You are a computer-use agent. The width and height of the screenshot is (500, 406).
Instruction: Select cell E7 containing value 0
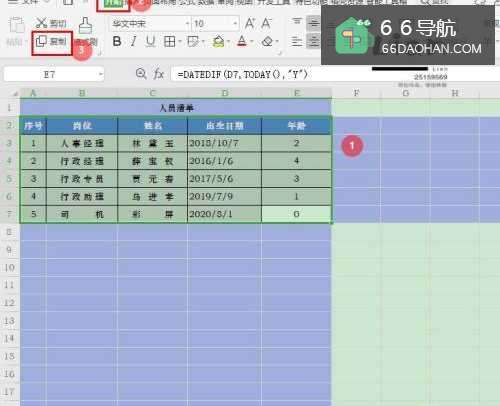[x=296, y=214]
